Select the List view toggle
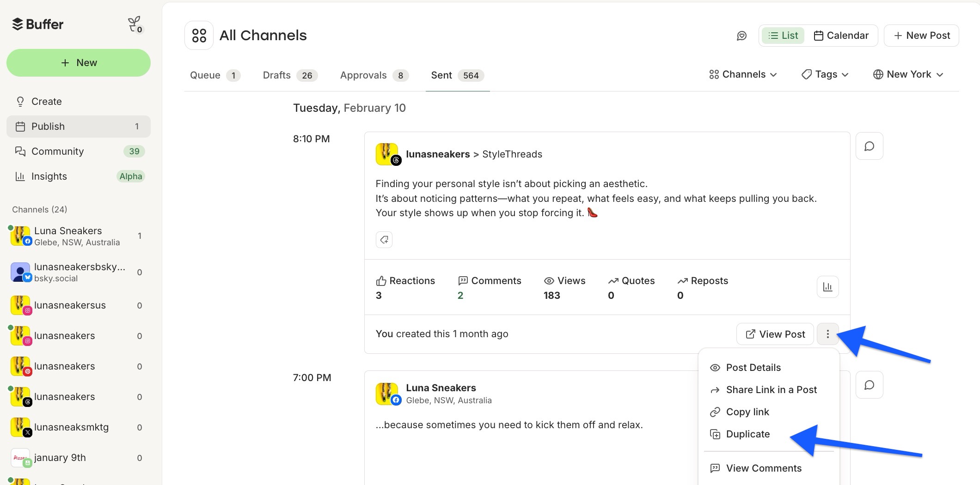This screenshot has height=485, width=980. (783, 35)
